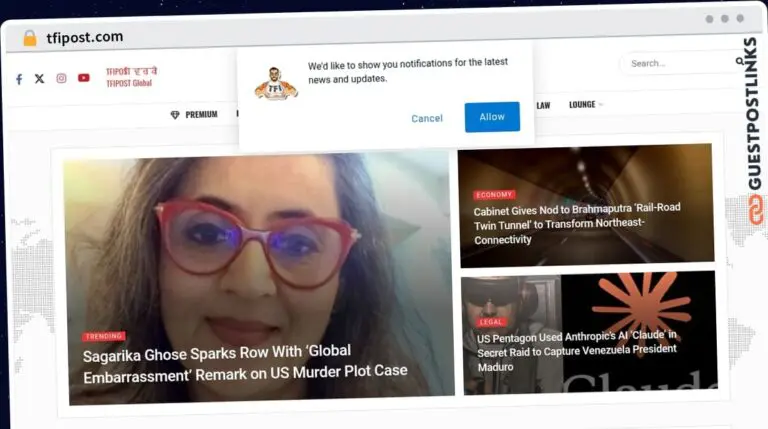Allow notifications from the site
The height and width of the screenshot is (429, 768).
click(491, 117)
